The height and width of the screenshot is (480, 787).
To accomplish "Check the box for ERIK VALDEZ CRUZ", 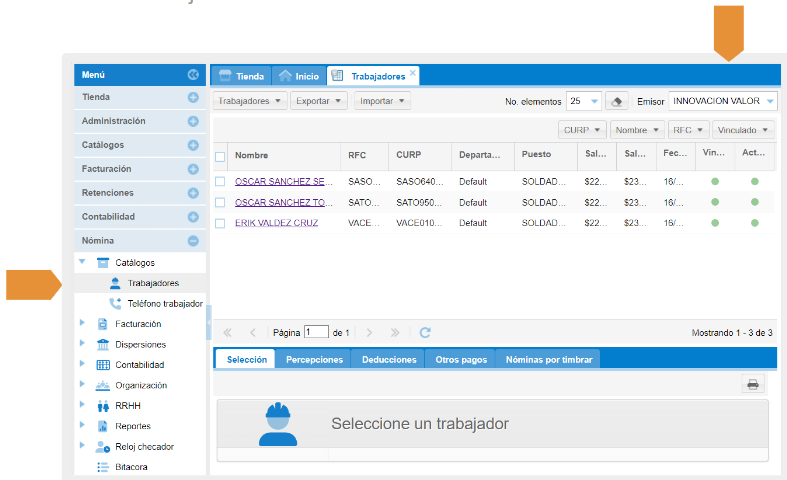I will (x=220, y=223).
